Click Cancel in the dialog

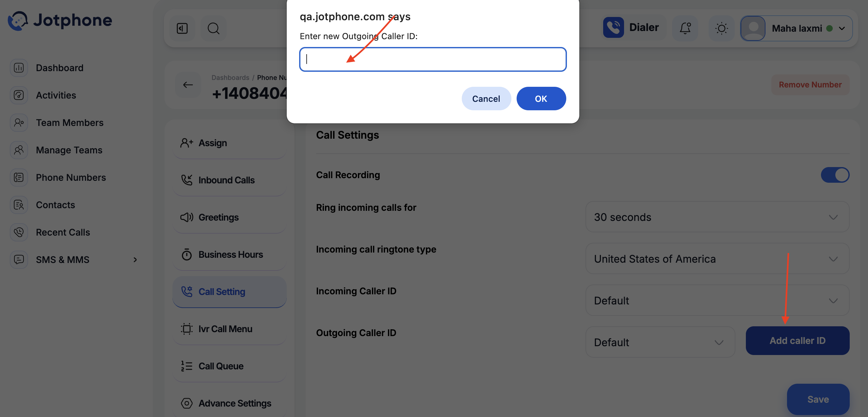click(x=486, y=99)
